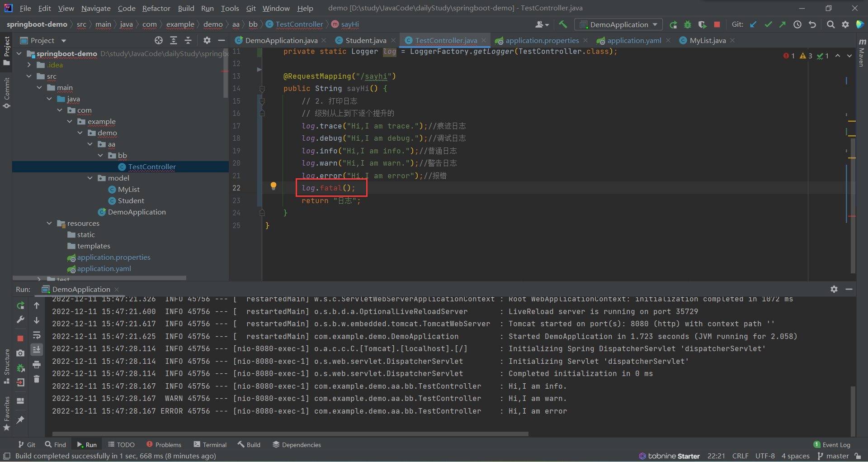Open the DemoApplication run configuration dropdown
Viewport: 868px width, 462px height.
click(618, 24)
